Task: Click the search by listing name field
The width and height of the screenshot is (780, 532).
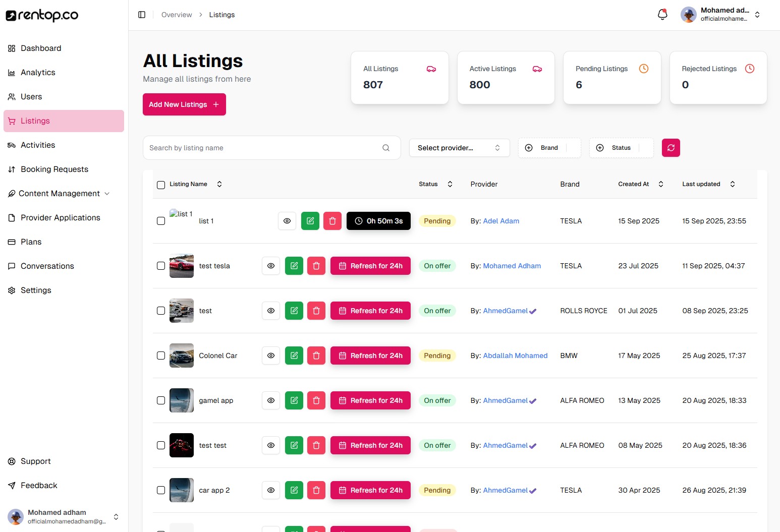Action: (262, 148)
